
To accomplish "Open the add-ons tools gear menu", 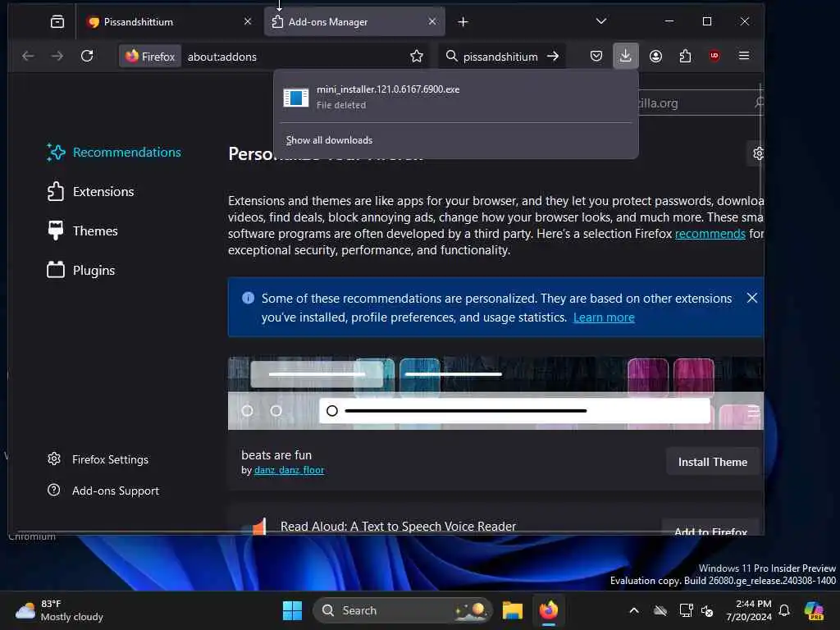I will (x=758, y=153).
